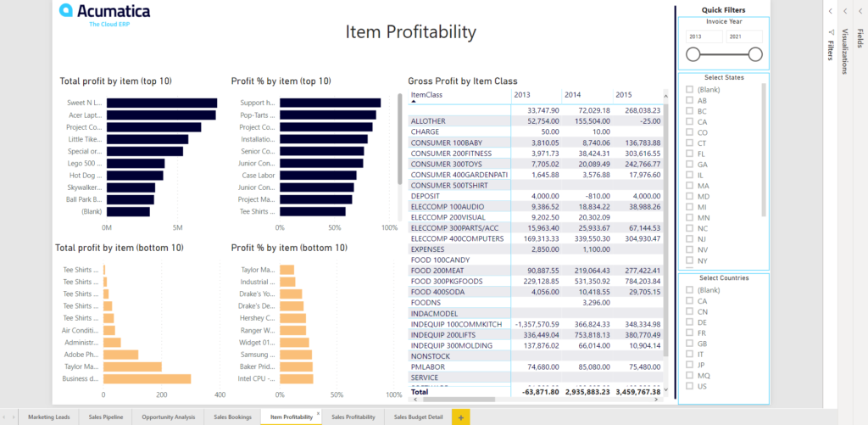
Task: Expand the Filters pane chevron
Action: (831, 11)
